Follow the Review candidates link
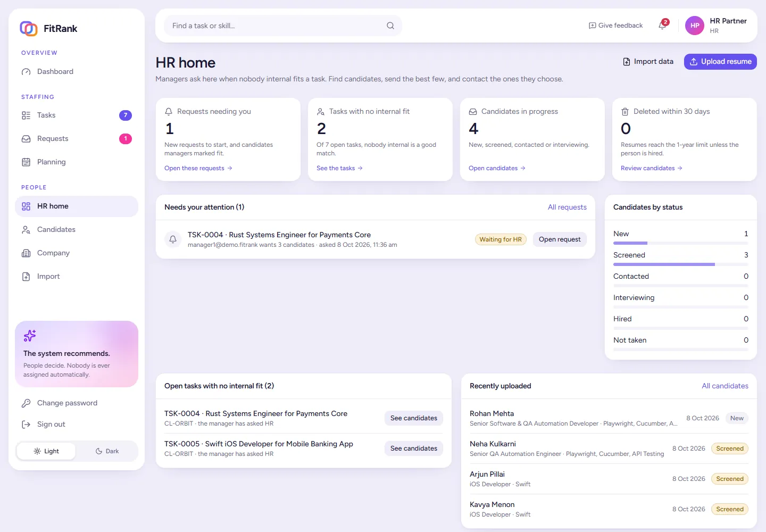766x532 pixels. pos(652,168)
